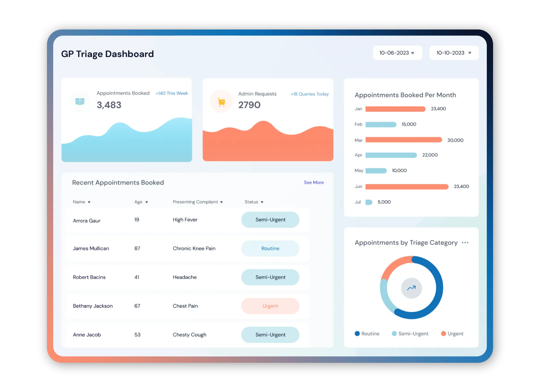Click the Semi-Urgent legend dot
Image resolution: width=540 pixels, height=392 pixels.
[x=394, y=334]
